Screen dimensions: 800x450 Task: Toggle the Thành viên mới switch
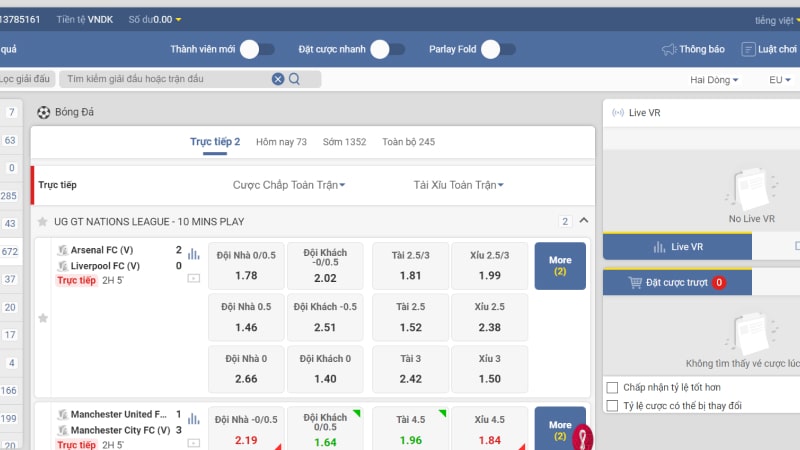click(x=257, y=49)
